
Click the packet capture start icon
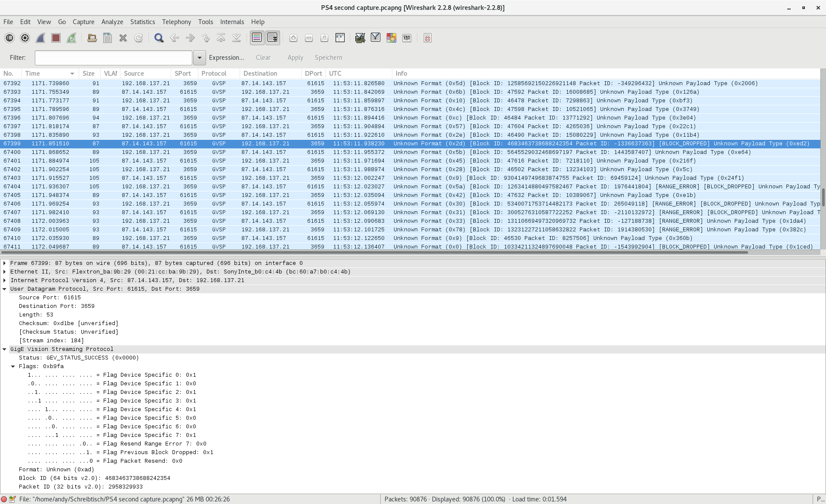tap(40, 38)
